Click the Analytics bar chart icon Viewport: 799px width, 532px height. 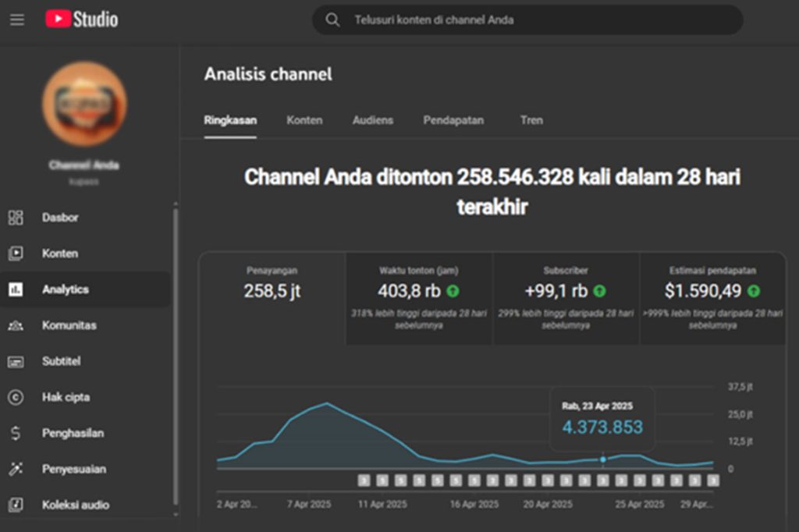click(16, 289)
